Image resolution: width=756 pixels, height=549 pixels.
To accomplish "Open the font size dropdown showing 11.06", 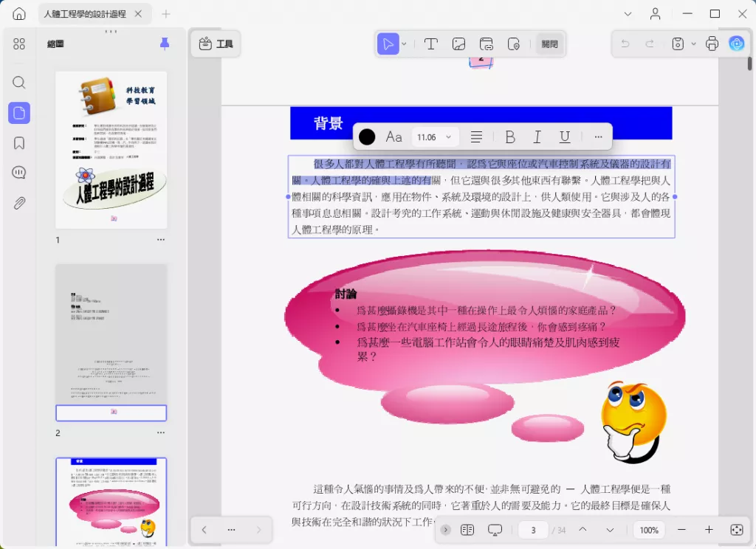I will point(434,137).
